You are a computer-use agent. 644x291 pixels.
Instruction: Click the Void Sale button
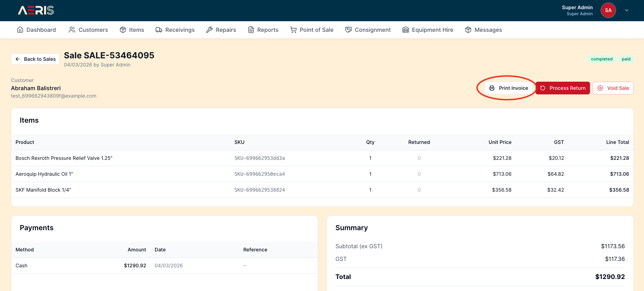coord(613,88)
